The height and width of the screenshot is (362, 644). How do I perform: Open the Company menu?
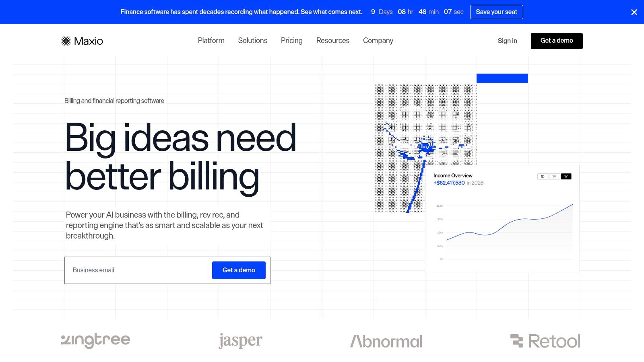(378, 41)
